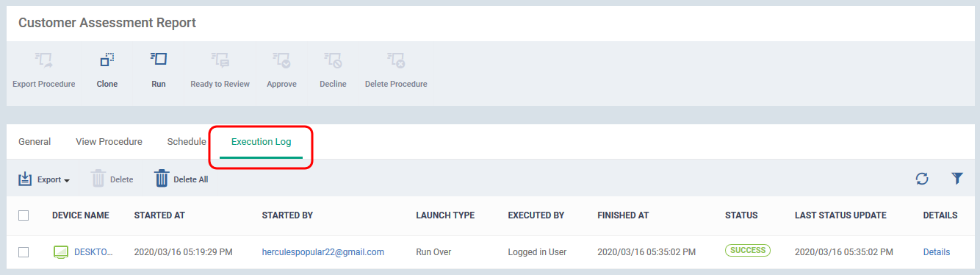The image size is (980, 275).
Task: Run the procedure
Action: pos(159,70)
